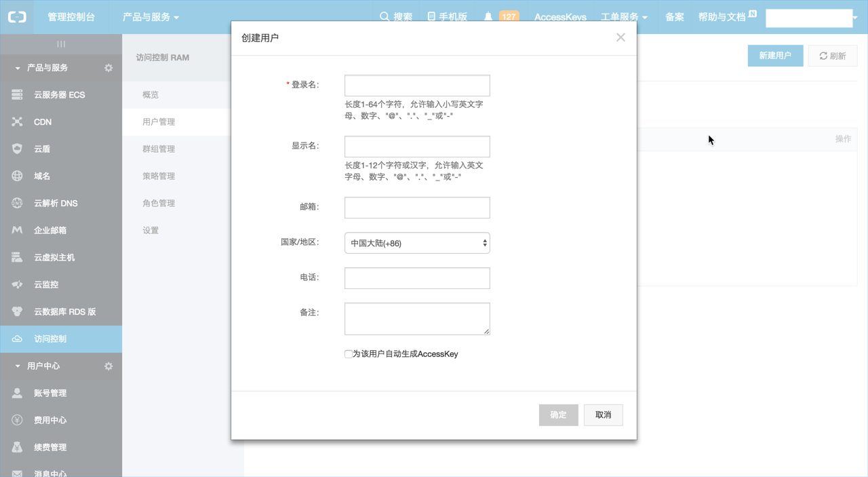Click the 访问控制 RAM heading
The width and height of the screenshot is (868, 477).
163,58
